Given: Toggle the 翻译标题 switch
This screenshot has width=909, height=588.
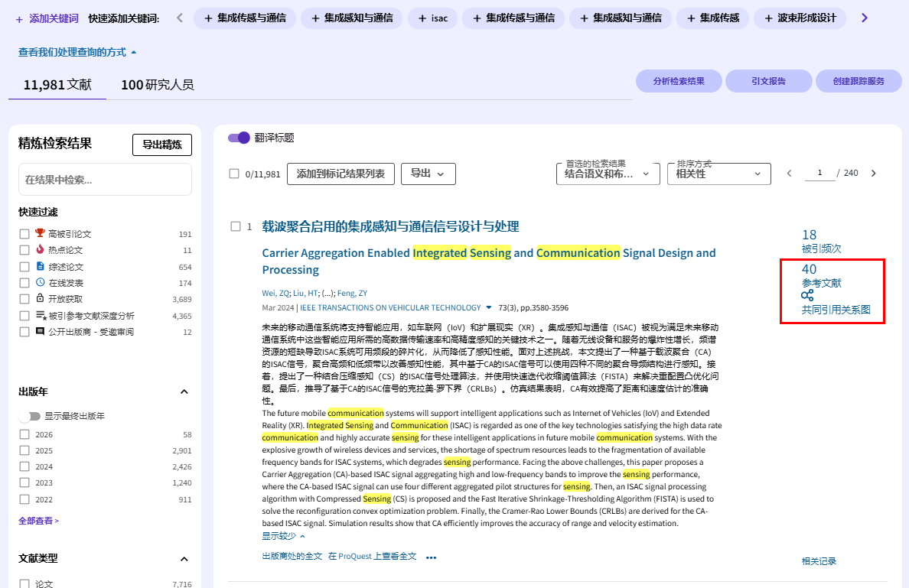Looking at the screenshot, I should click(239, 138).
